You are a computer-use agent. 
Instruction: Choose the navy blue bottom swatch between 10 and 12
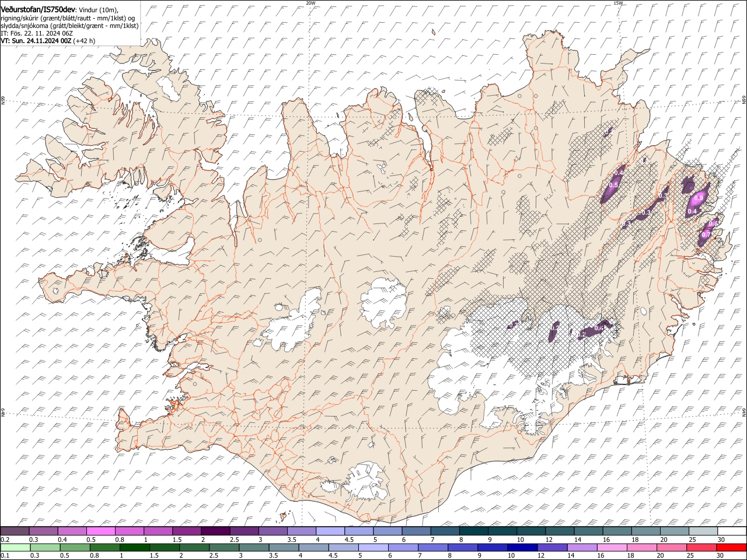(522, 547)
